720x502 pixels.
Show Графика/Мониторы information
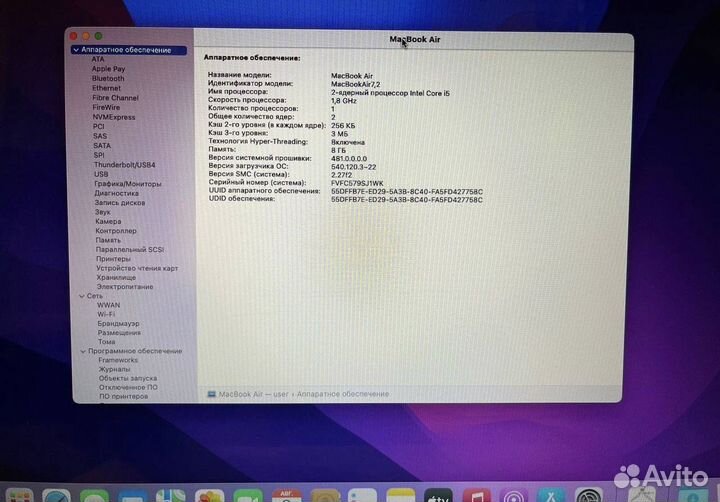click(x=128, y=184)
